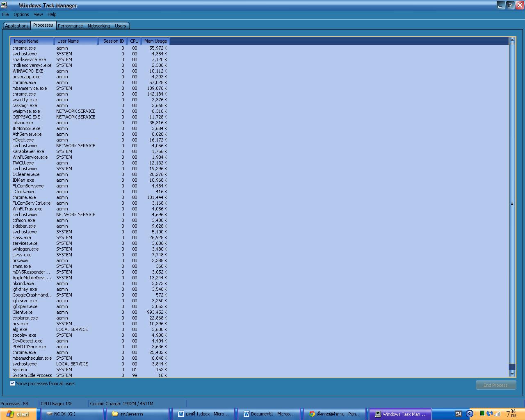Select the PDVD10Serv.exe process
Image resolution: width=525 pixels, height=420 pixels.
[x=89, y=347]
